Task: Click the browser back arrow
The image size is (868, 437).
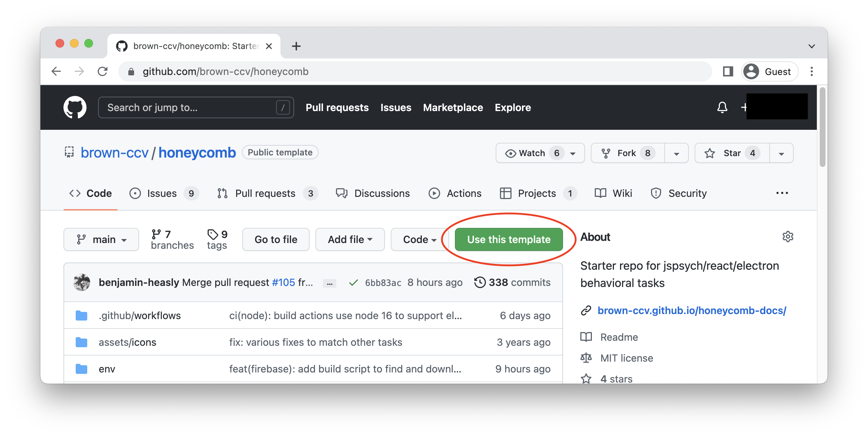Action: point(56,71)
